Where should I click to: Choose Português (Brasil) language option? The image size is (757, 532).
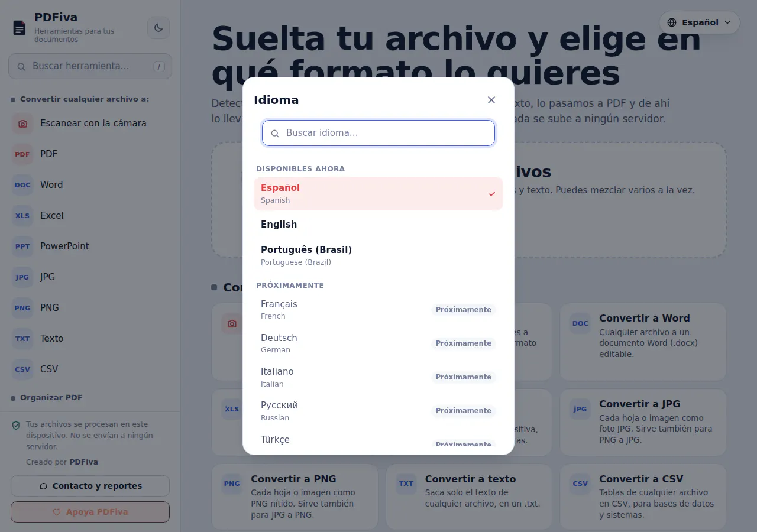[378, 255]
